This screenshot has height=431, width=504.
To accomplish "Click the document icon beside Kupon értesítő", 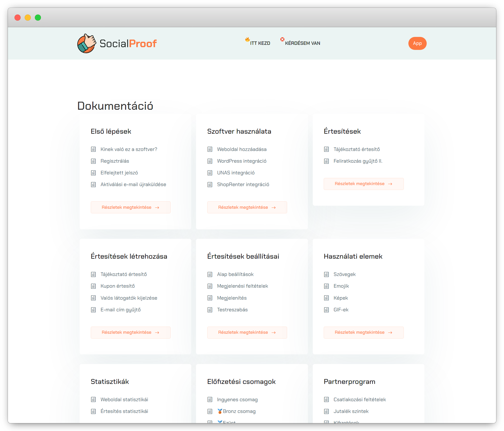I will coord(93,286).
